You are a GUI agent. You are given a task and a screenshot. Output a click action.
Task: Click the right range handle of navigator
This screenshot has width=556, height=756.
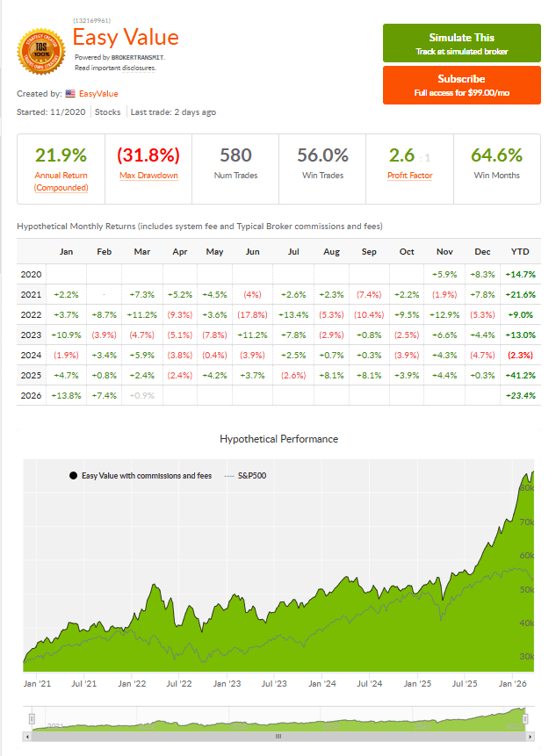pos(525,719)
